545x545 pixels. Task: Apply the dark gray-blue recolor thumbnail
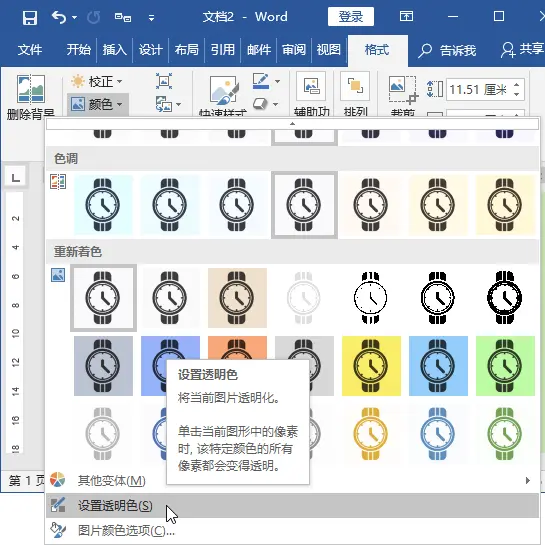pos(103,366)
